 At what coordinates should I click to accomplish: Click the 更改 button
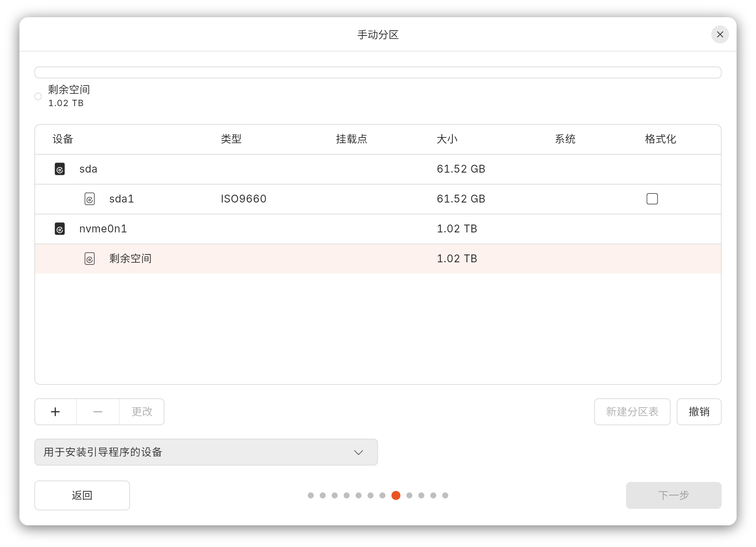[x=142, y=412]
